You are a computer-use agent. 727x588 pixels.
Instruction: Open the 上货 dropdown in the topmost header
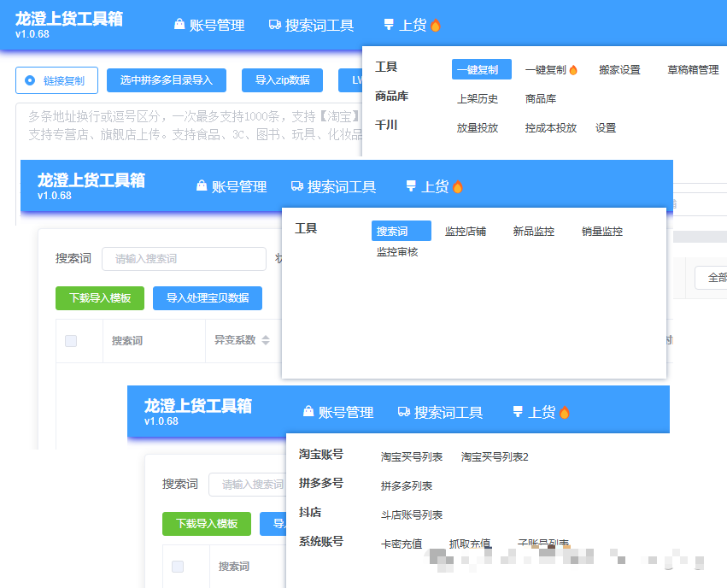pos(413,26)
